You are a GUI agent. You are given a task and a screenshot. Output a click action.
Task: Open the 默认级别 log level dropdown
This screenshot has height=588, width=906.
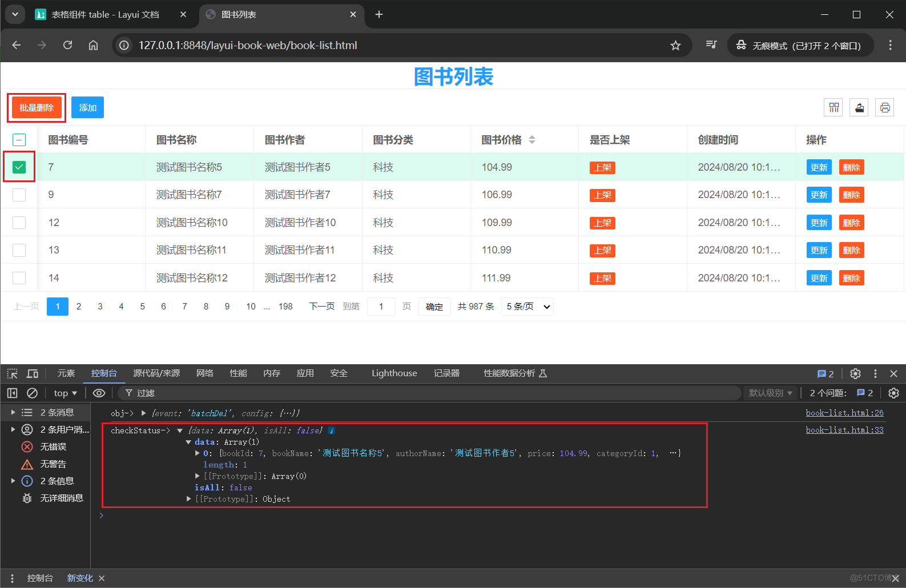(x=771, y=393)
